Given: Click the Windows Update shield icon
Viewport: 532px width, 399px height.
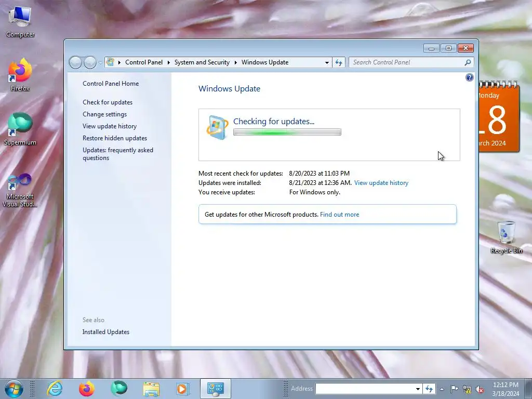Looking at the screenshot, I should (217, 128).
